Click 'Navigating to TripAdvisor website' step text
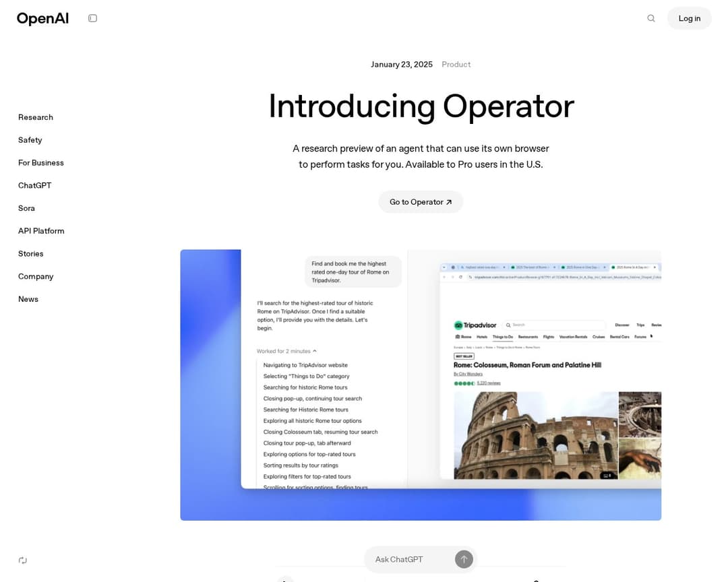Screen dimensions: 728x582 click(305, 365)
